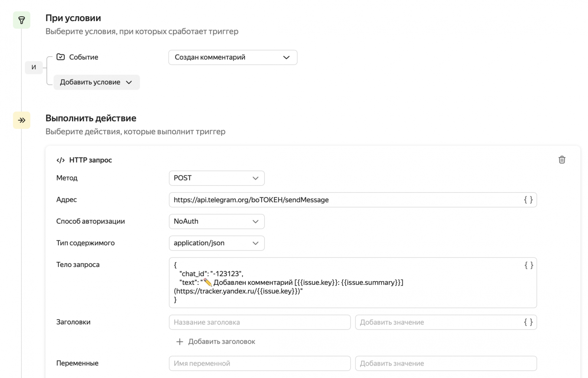Screen dimensions: 588x378
Task: Click the "Имя переменной" input field
Action: pos(259,363)
